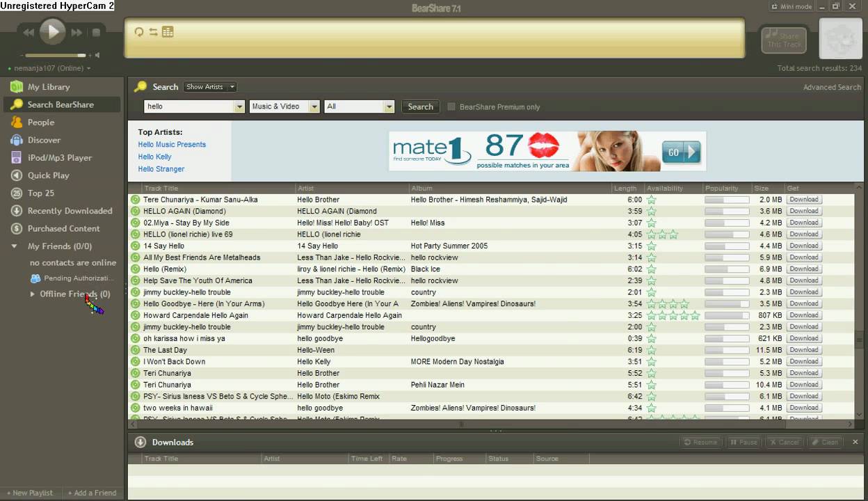Screen dimensions: 868x501
Task: Click the availability stars for HELLO (lionel richie) live 69
Action: click(662, 234)
